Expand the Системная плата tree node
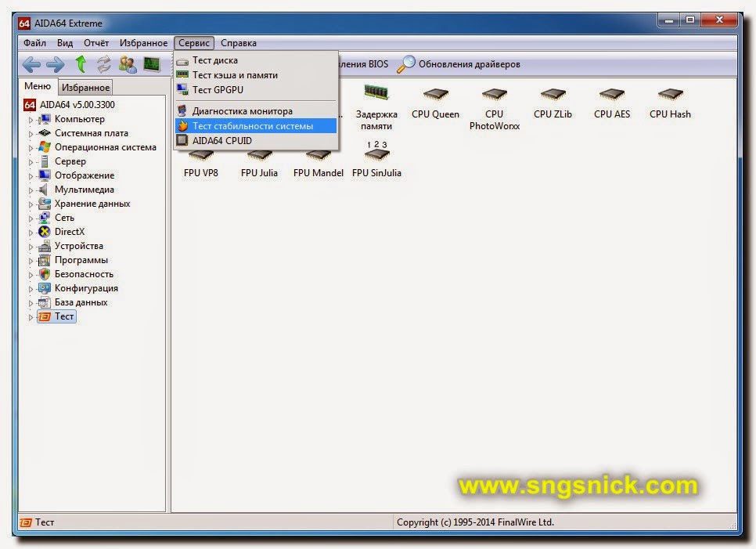This screenshot has height=549, width=756. (x=31, y=134)
